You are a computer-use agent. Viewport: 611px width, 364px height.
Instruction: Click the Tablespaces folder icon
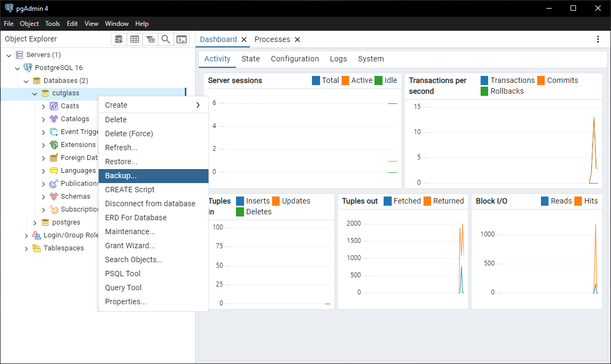37,248
